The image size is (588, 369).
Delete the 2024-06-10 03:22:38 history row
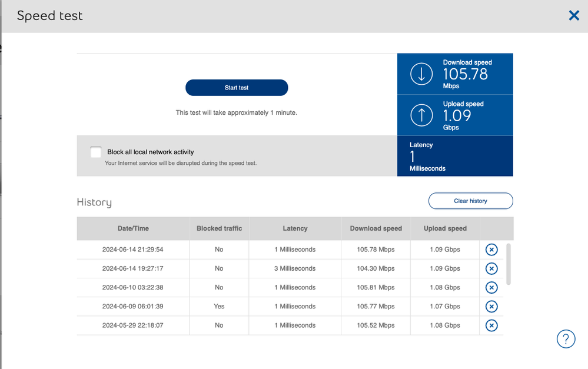(491, 287)
